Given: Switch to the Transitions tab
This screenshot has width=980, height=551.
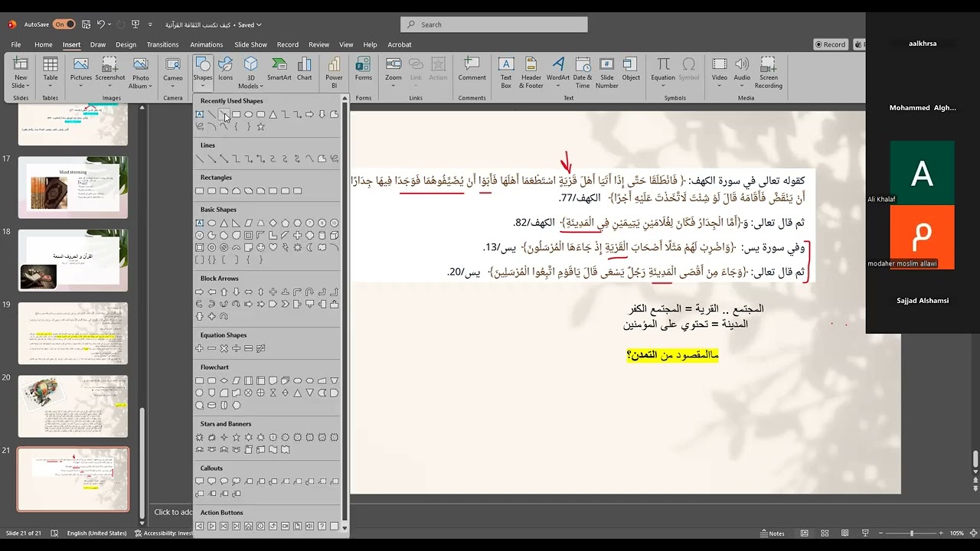Looking at the screenshot, I should point(162,44).
